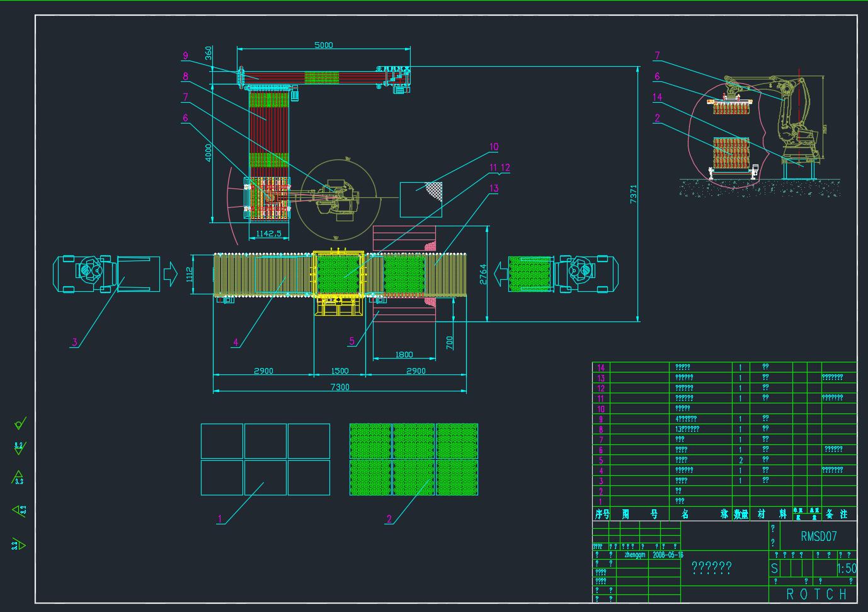The width and height of the screenshot is (868, 612).
Task: Select the green filled pallet layout labeled 2
Action: click(414, 459)
